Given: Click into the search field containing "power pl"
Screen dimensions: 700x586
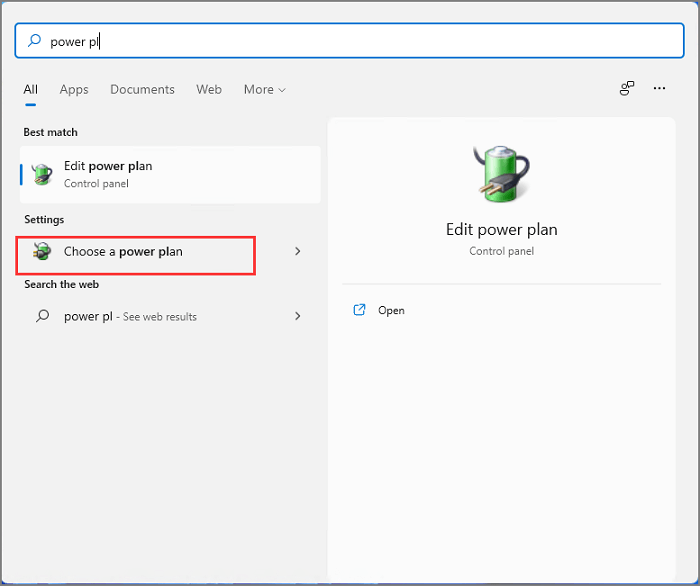Looking at the screenshot, I should pyautogui.click(x=350, y=41).
